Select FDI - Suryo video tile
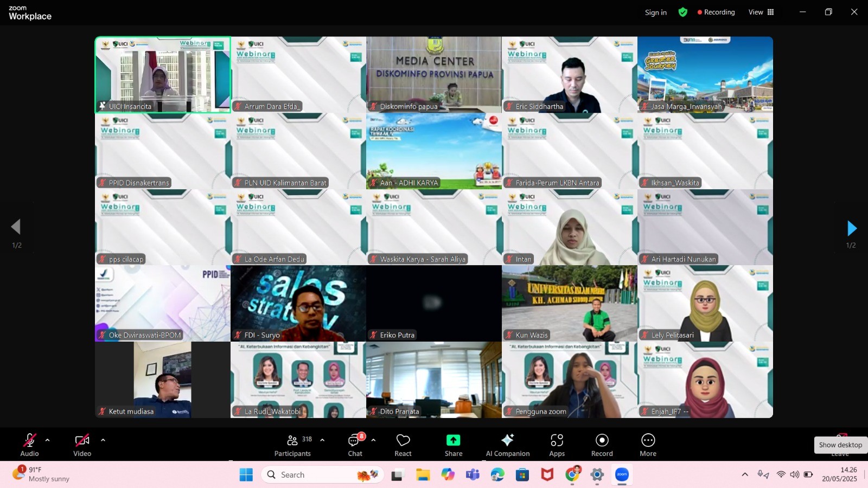The height and width of the screenshot is (488, 868). 298,303
